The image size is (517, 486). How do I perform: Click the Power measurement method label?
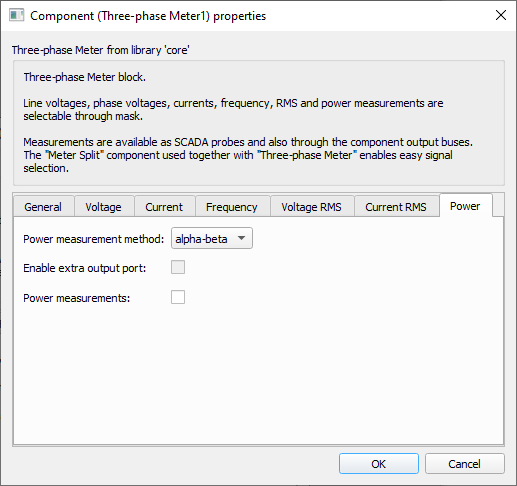[x=94, y=239]
